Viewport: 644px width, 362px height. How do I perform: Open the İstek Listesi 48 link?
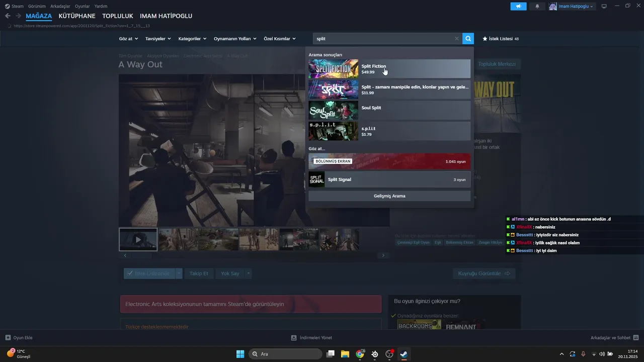tap(501, 39)
